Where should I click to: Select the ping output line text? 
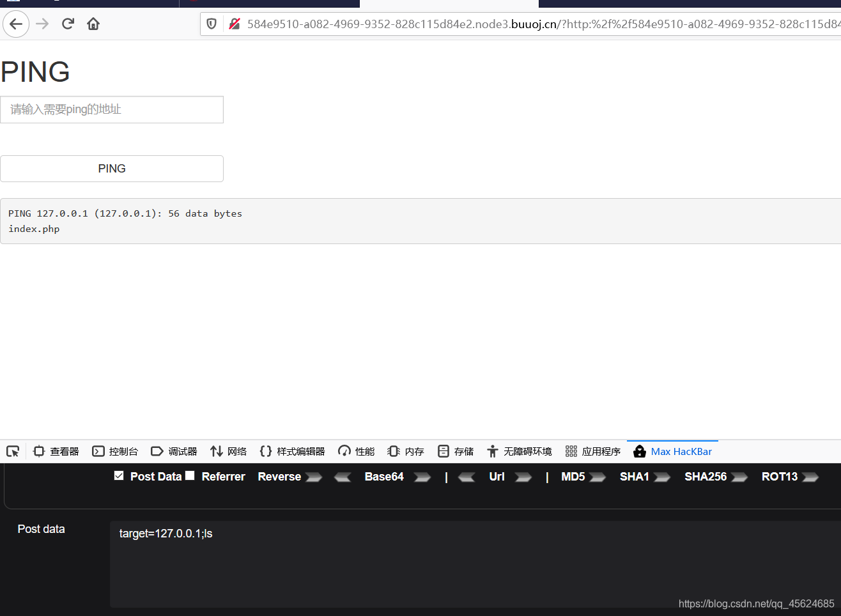tap(125, 213)
